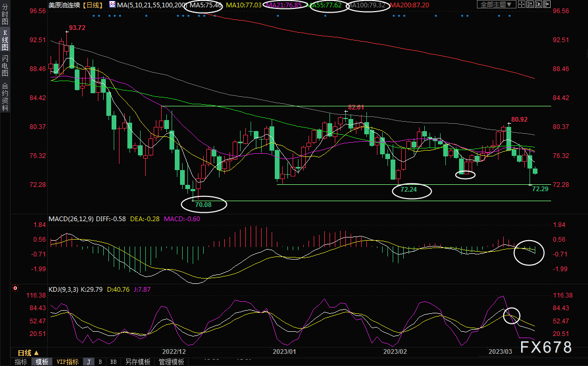The width and height of the screenshot is (588, 366).
Task: Click the MA10:77.03 value
Action: coord(244,5)
